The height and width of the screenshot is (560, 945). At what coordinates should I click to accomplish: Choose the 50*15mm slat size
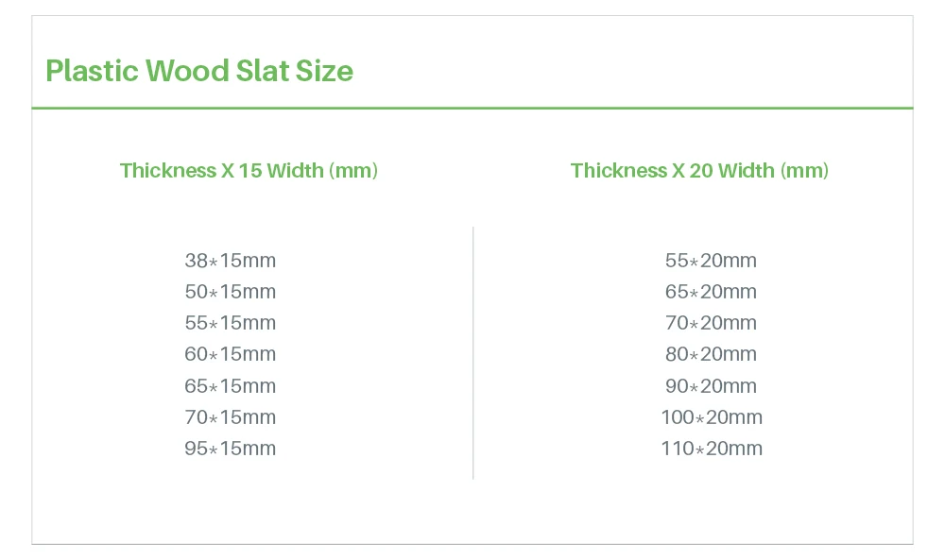231,292
